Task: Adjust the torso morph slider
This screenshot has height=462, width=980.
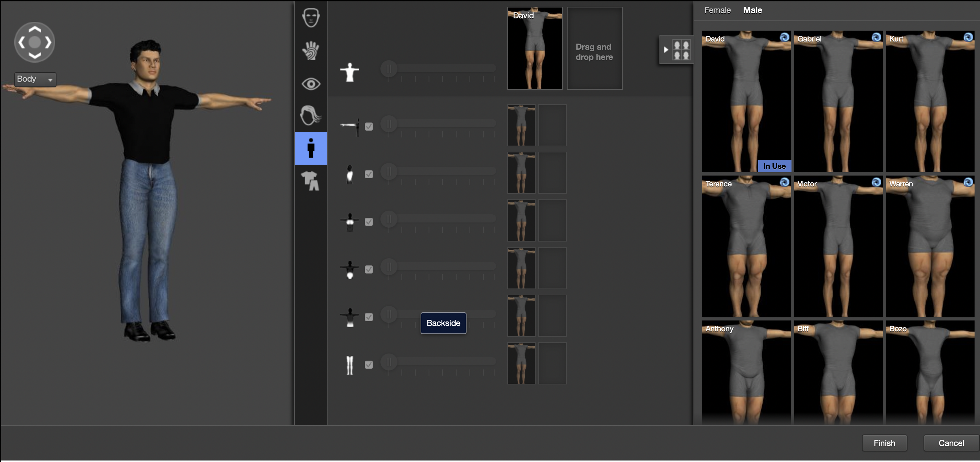Action: (438, 171)
